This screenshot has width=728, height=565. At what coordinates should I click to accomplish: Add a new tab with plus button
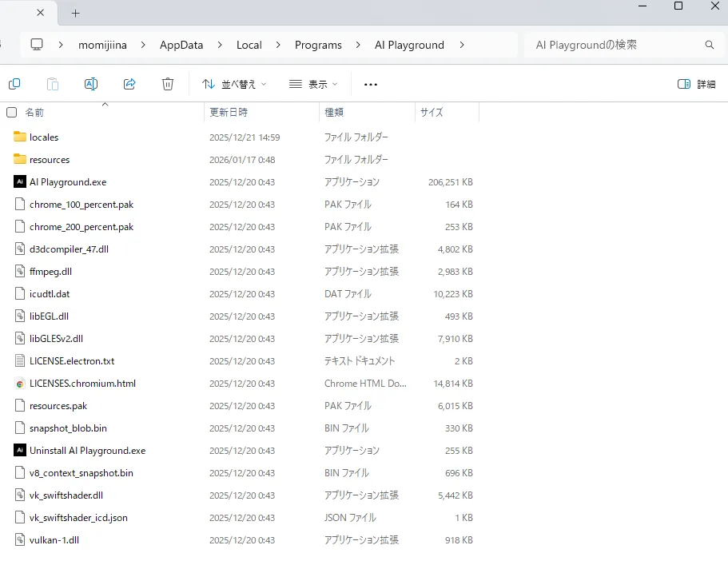(x=76, y=13)
